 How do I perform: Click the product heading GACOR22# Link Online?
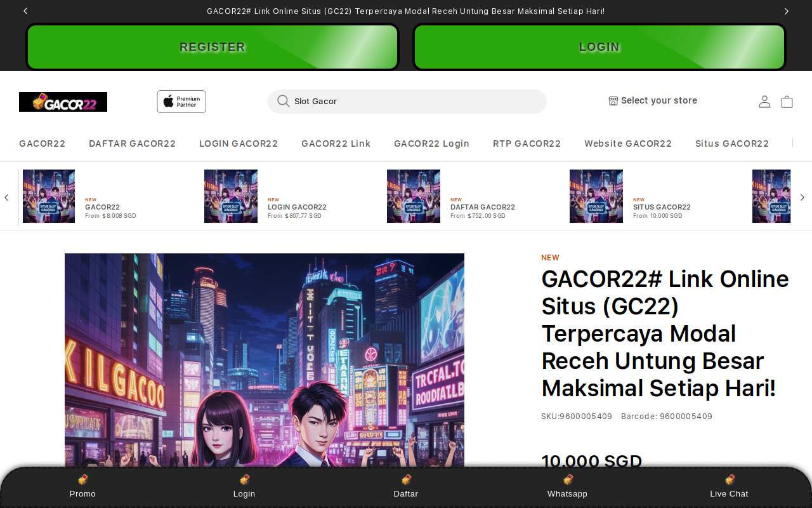[x=665, y=333]
